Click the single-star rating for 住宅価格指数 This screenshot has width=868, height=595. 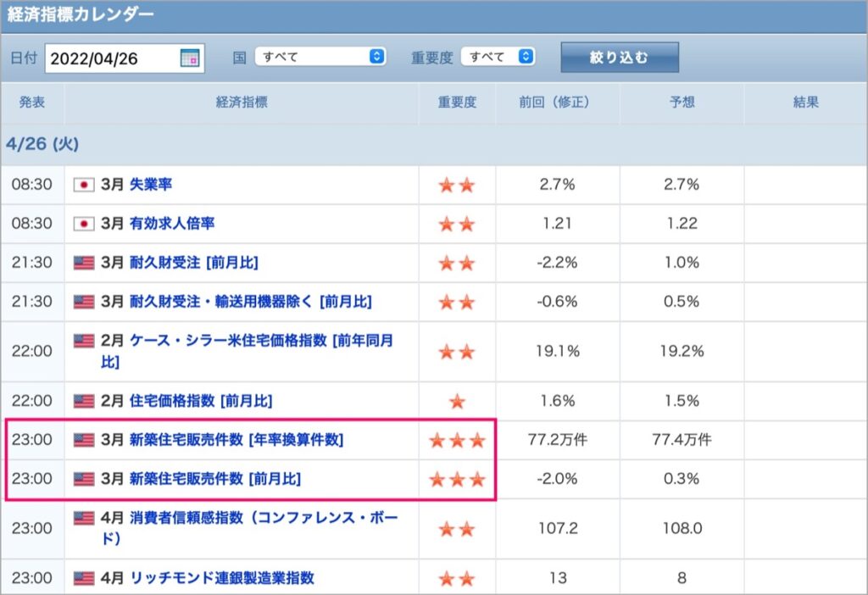(457, 401)
